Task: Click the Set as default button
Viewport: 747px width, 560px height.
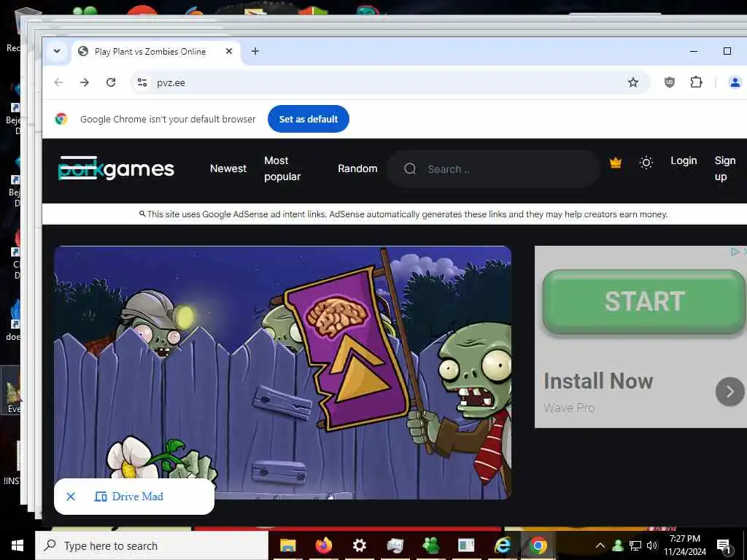Action: tap(309, 119)
